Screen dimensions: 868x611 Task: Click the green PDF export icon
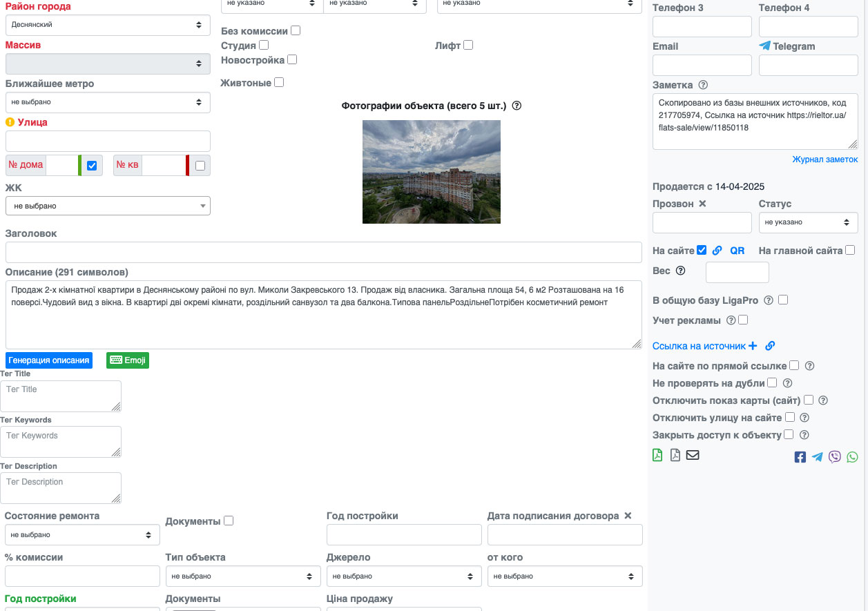click(x=657, y=455)
